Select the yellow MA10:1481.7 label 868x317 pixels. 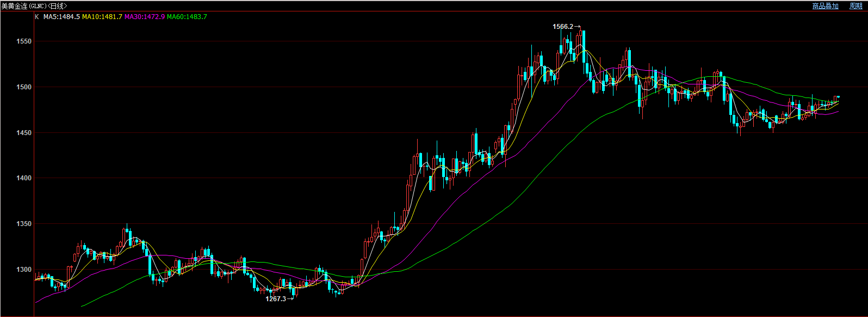102,17
